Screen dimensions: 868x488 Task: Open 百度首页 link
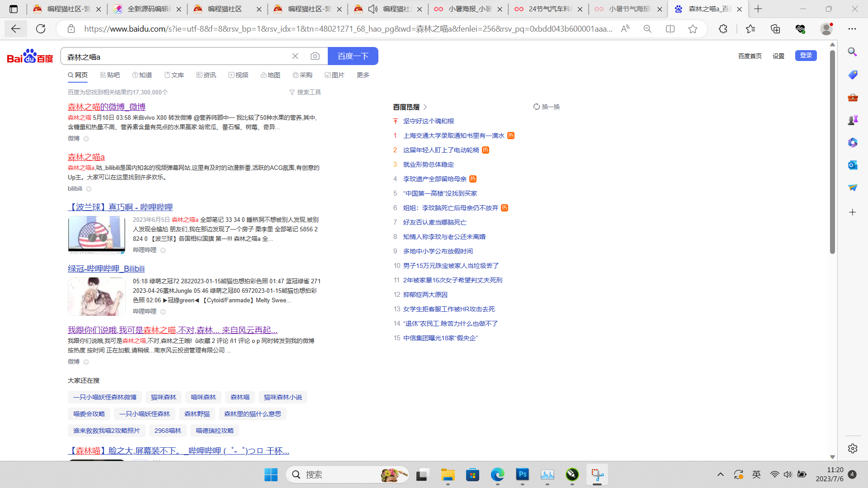(750, 56)
